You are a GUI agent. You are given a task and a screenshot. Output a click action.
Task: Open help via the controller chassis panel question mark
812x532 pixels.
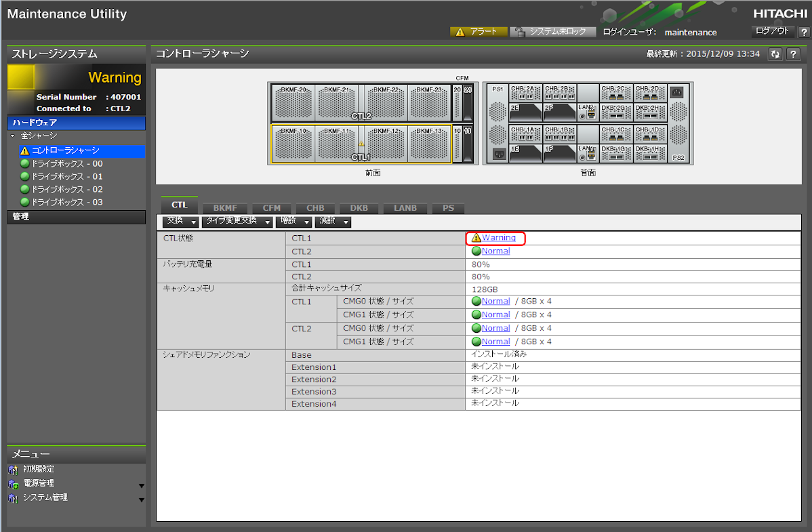793,54
